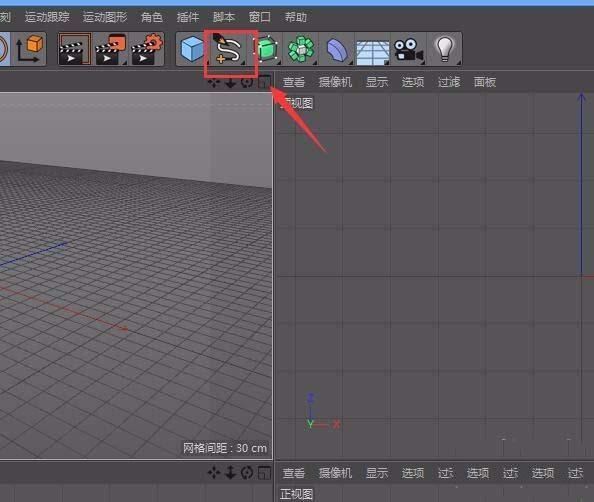Open the cube primitive objects tool
Image resolution: width=594 pixels, height=502 pixels.
pyautogui.click(x=192, y=49)
